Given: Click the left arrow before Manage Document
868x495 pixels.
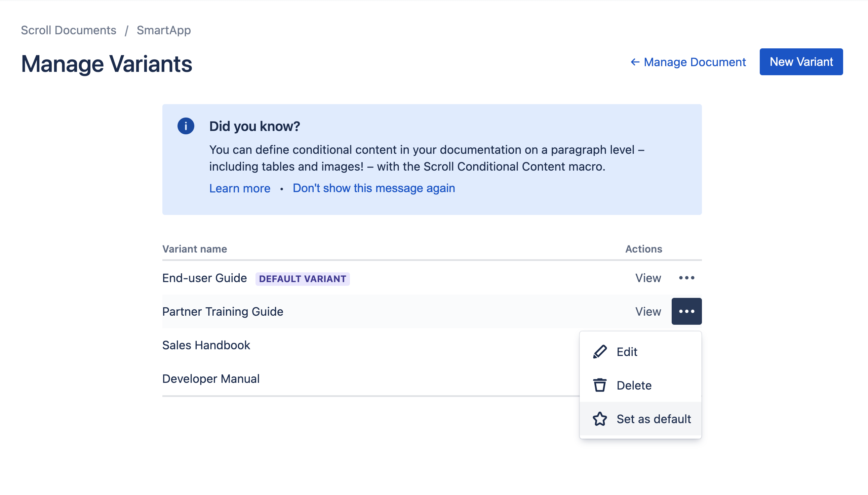Looking at the screenshot, I should (x=635, y=62).
